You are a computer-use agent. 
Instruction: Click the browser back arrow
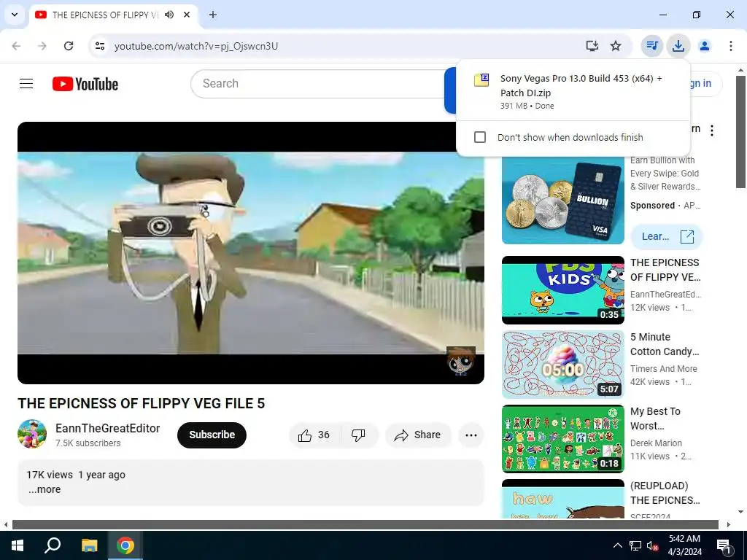click(16, 46)
